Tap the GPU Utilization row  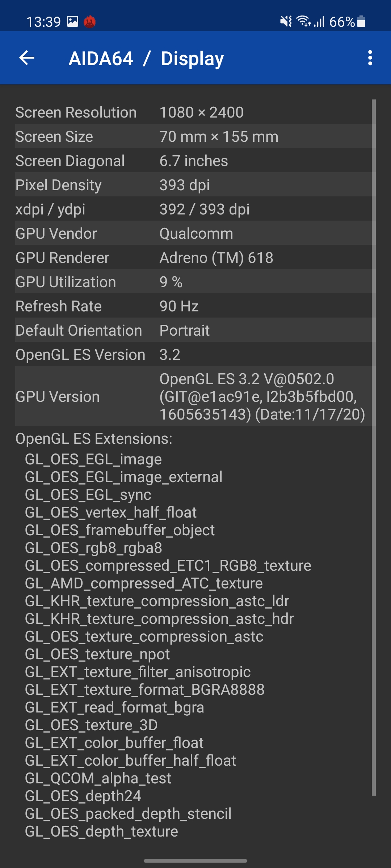193,282
